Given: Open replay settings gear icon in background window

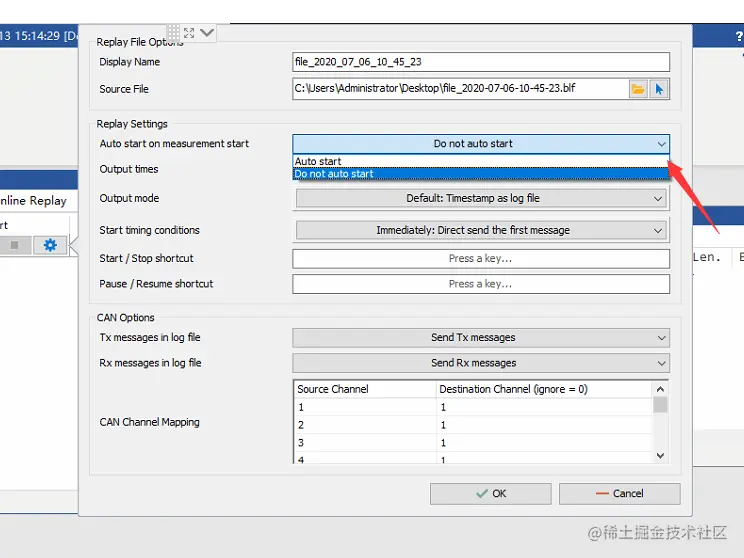Looking at the screenshot, I should 50,245.
